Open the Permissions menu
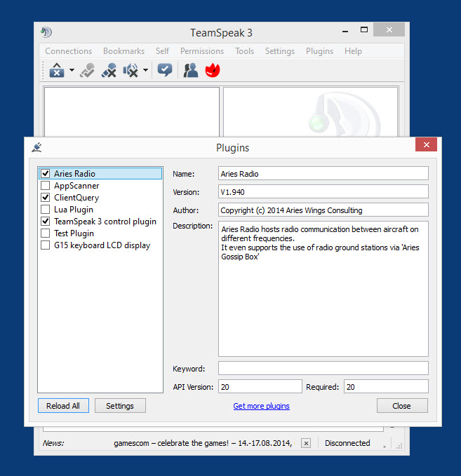 (202, 51)
